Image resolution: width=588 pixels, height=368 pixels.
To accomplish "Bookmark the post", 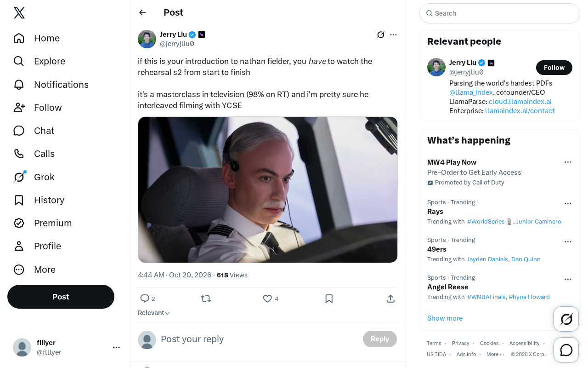I will (329, 299).
